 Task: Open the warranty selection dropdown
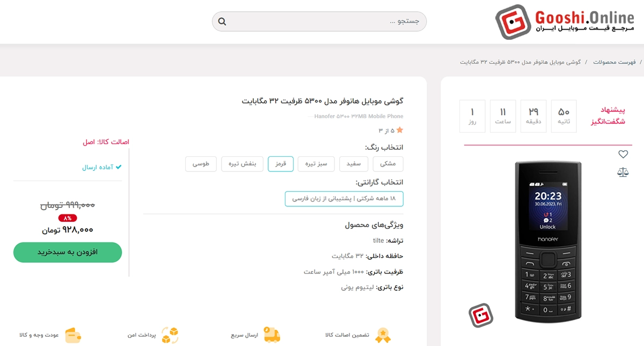point(343,198)
